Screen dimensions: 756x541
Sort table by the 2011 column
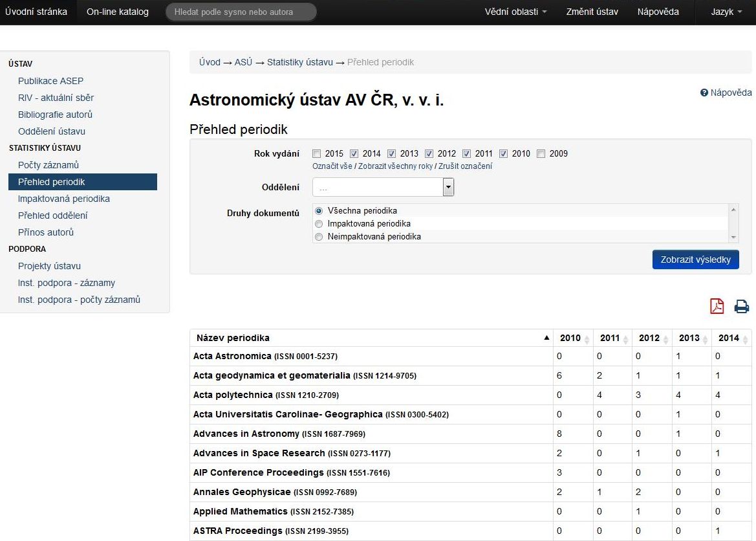pos(613,338)
